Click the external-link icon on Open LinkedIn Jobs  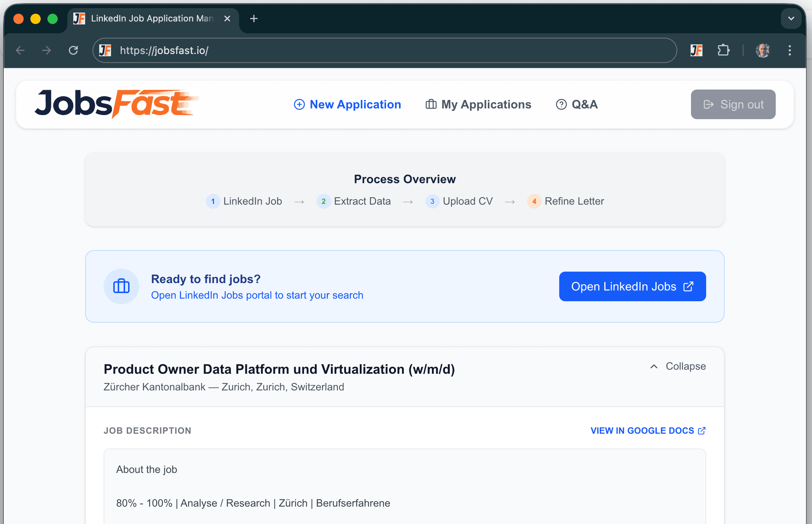click(688, 286)
